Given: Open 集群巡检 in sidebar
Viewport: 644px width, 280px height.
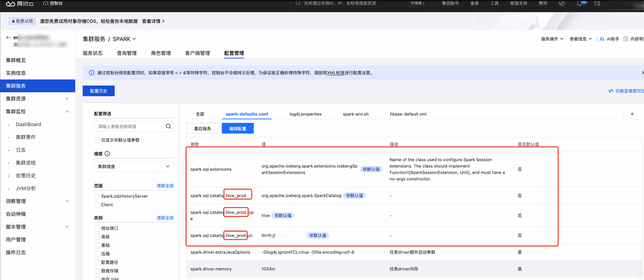Looking at the screenshot, I should pyautogui.click(x=25, y=163).
